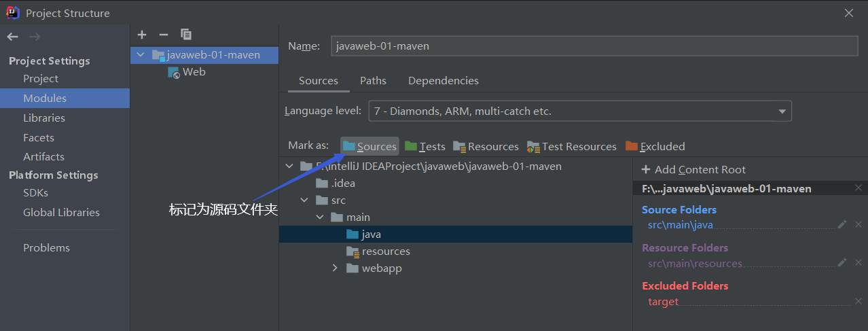868x331 pixels.
Task: Click the copy module icon
Action: coord(185,35)
